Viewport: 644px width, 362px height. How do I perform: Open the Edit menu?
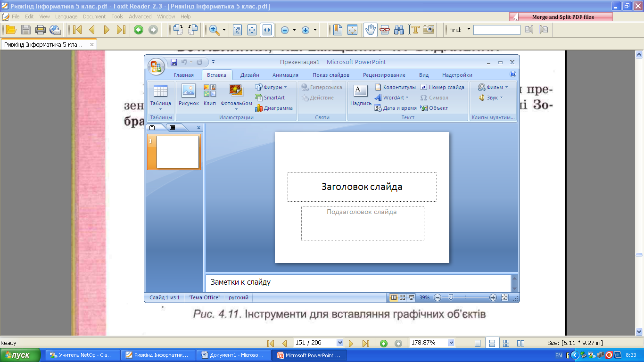[x=29, y=16]
